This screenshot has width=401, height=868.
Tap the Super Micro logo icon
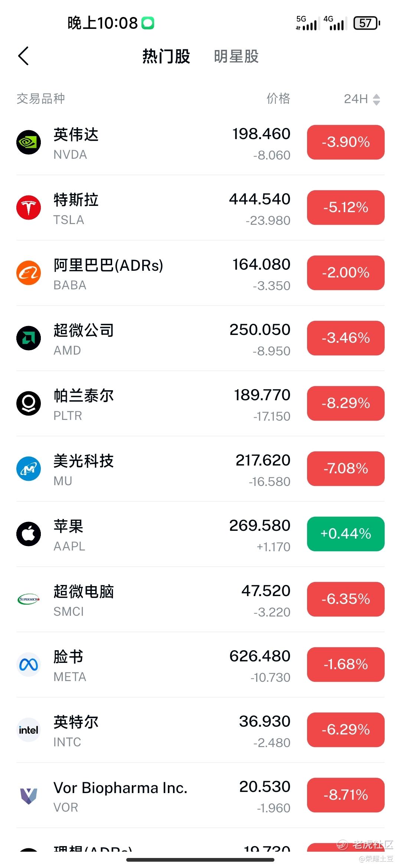click(x=29, y=599)
